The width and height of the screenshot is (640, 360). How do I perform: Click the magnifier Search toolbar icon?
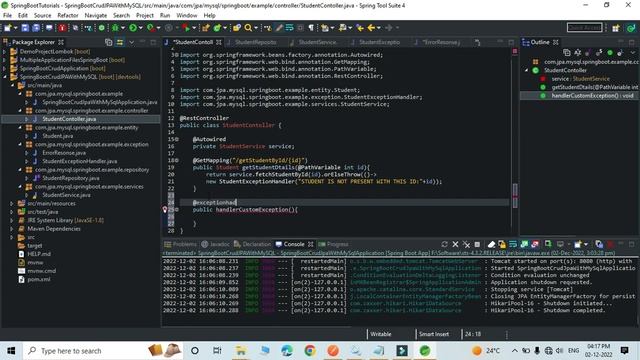248,28
